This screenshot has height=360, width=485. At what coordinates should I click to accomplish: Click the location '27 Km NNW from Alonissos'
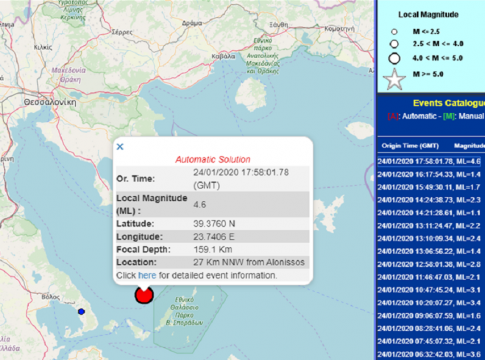pyautogui.click(x=249, y=262)
